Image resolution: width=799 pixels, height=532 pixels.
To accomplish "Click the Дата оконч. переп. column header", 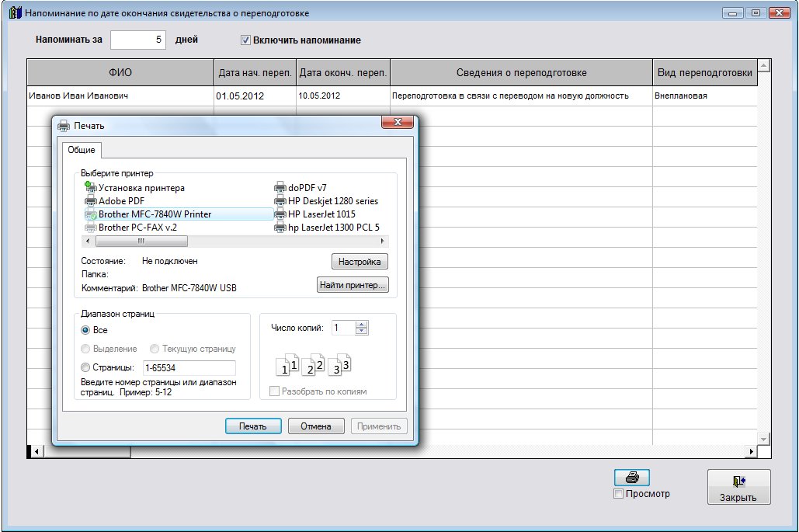I will pyautogui.click(x=343, y=72).
